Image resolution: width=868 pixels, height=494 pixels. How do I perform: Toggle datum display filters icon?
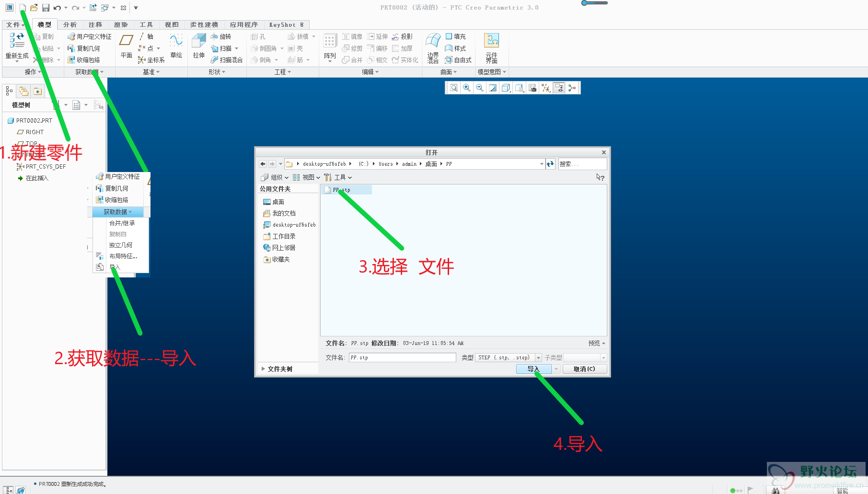point(545,88)
